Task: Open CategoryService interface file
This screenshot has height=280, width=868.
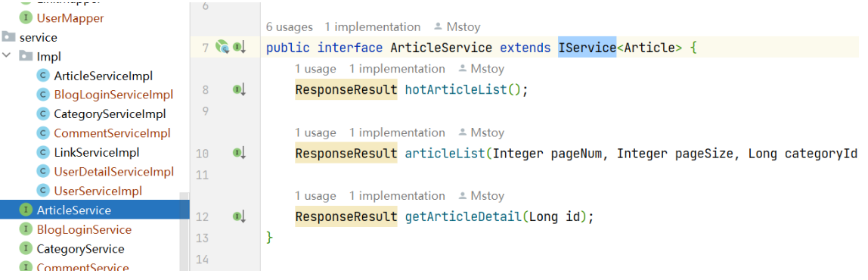Action: click(80, 249)
